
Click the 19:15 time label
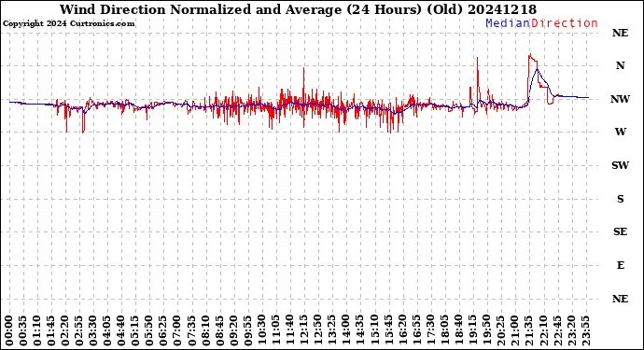tap(472, 331)
